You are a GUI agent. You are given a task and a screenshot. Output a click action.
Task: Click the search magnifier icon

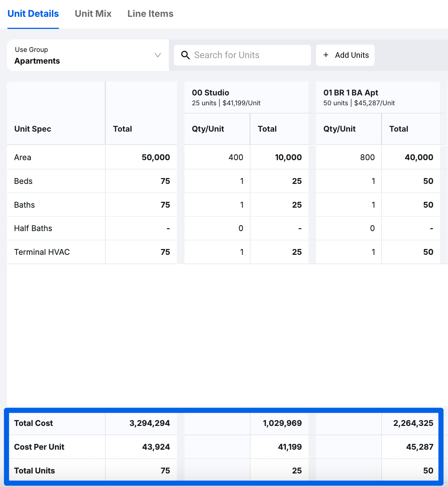coord(185,55)
